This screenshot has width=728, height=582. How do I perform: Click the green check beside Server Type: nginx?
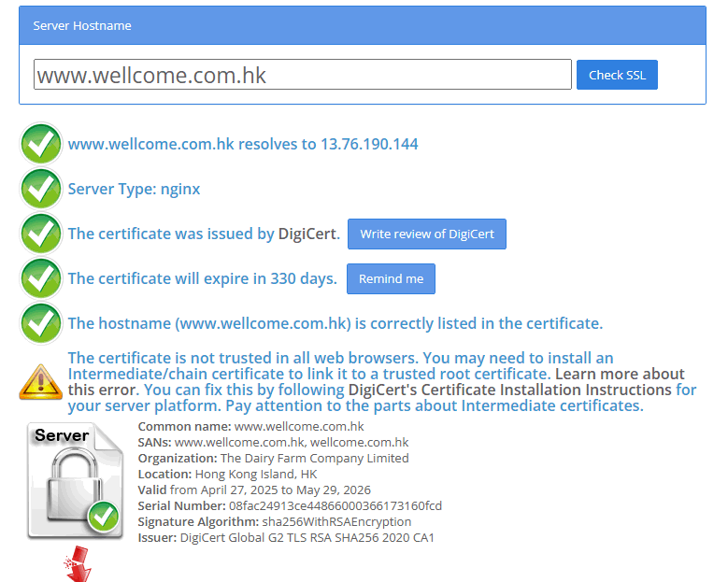[x=41, y=189]
